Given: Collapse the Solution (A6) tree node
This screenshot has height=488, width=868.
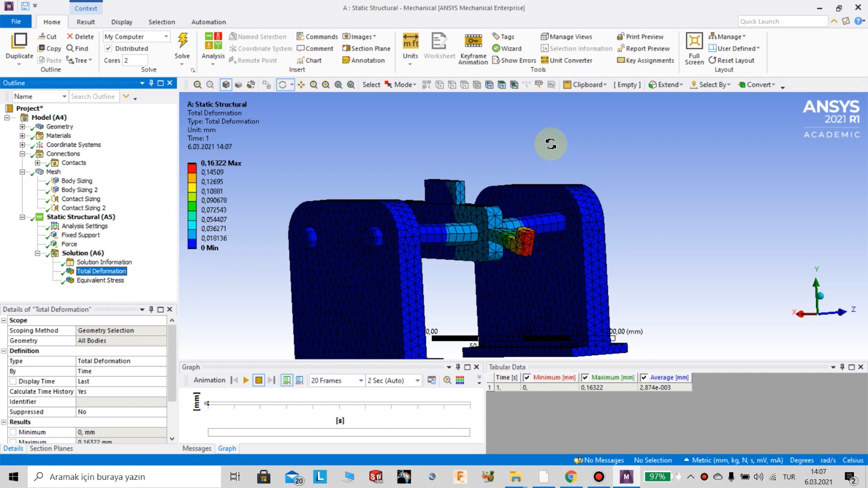Looking at the screenshot, I should [x=37, y=253].
